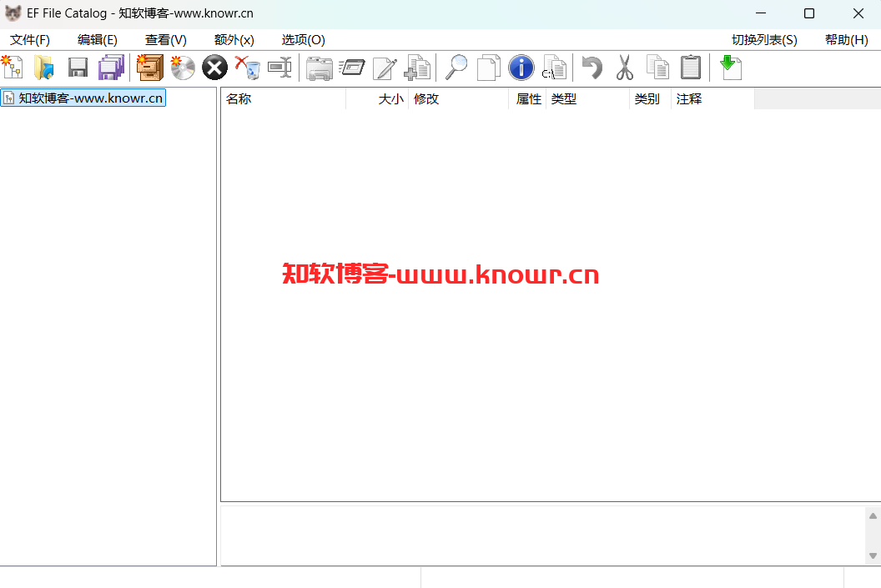
Task: Click the rename text-cursor icon
Action: click(x=279, y=68)
